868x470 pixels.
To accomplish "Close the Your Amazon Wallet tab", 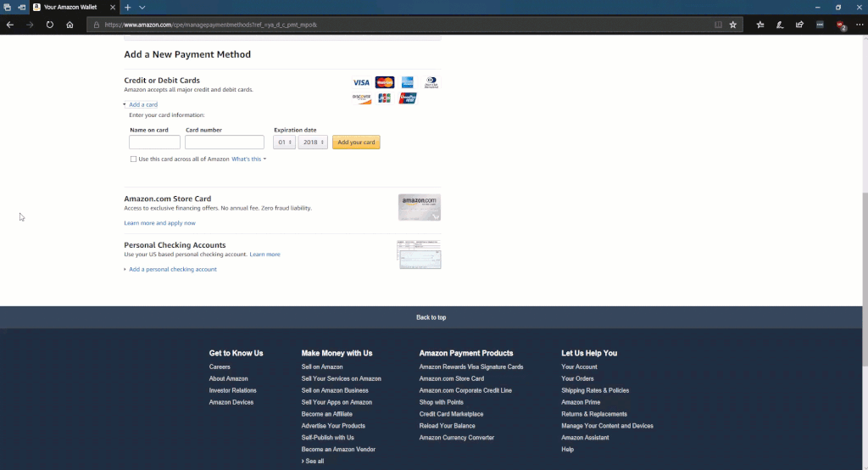I will (x=113, y=7).
